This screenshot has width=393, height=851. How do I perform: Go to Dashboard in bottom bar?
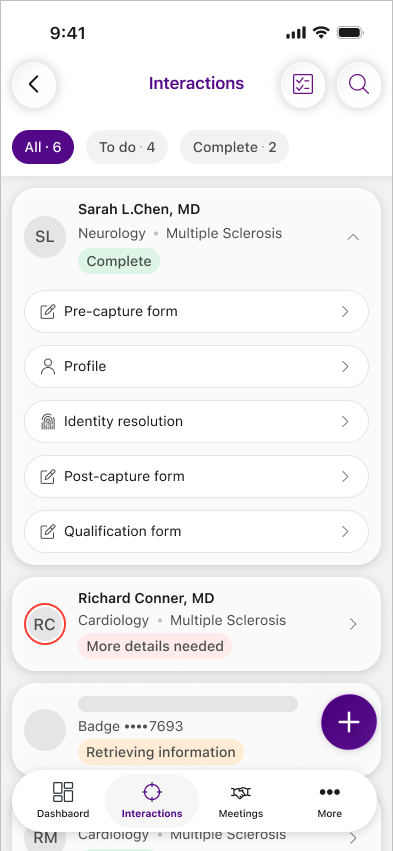pos(63,801)
